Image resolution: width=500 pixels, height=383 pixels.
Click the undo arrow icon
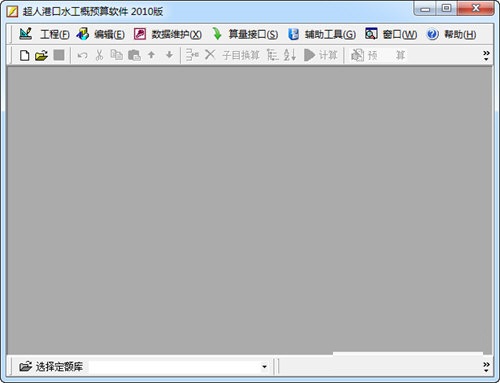[x=82, y=55]
